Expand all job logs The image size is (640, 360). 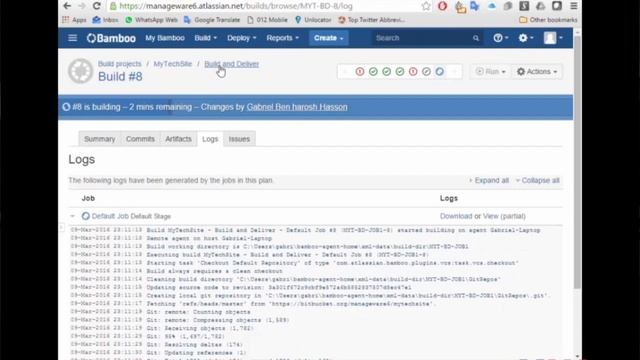(x=489, y=180)
